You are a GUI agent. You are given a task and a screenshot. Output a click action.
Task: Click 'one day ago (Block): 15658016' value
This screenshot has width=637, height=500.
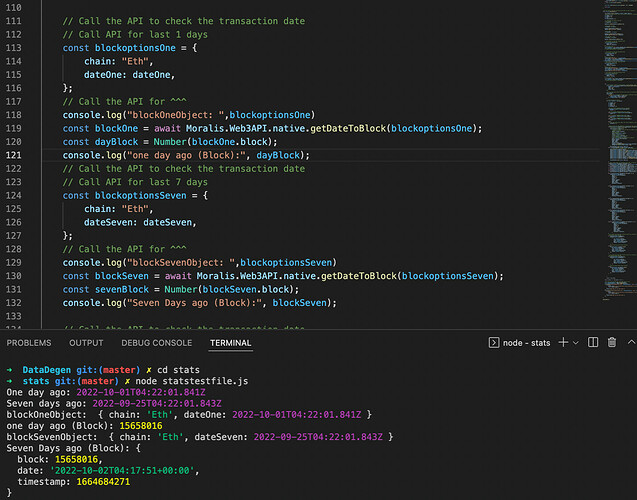141,426
